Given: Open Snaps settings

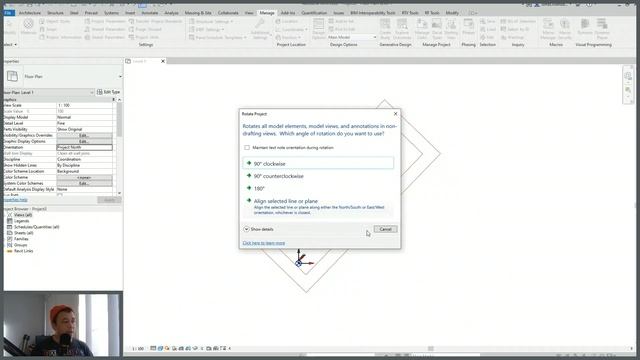Looking at the screenshot, I should (48, 29).
